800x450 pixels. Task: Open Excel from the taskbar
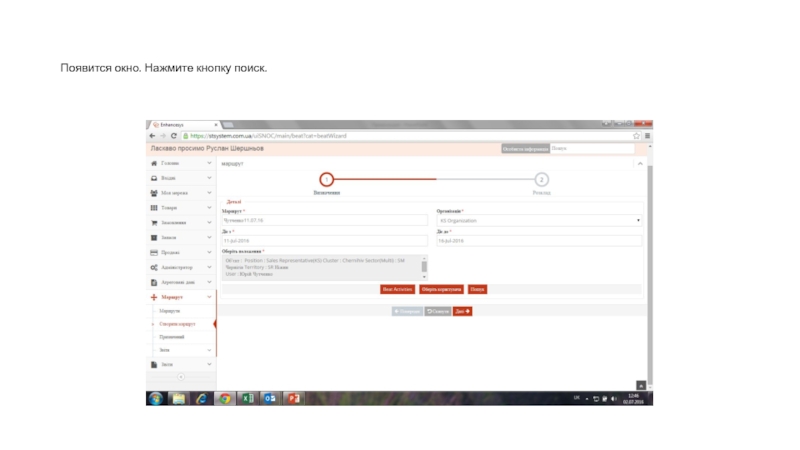click(x=247, y=398)
